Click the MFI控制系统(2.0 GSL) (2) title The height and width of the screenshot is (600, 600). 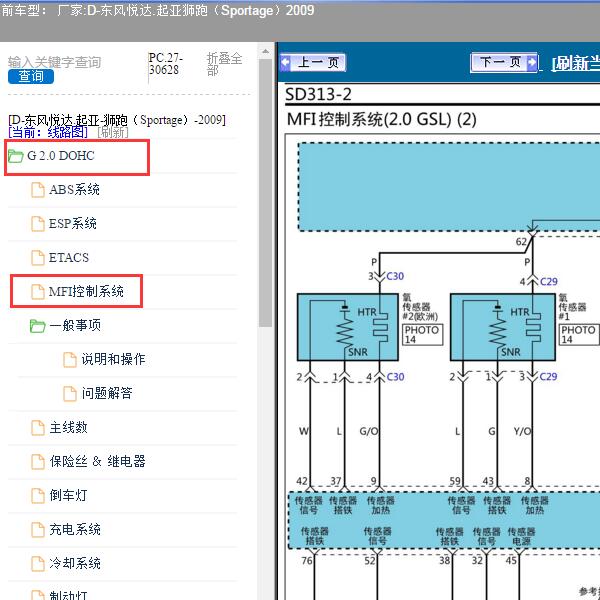(382, 119)
